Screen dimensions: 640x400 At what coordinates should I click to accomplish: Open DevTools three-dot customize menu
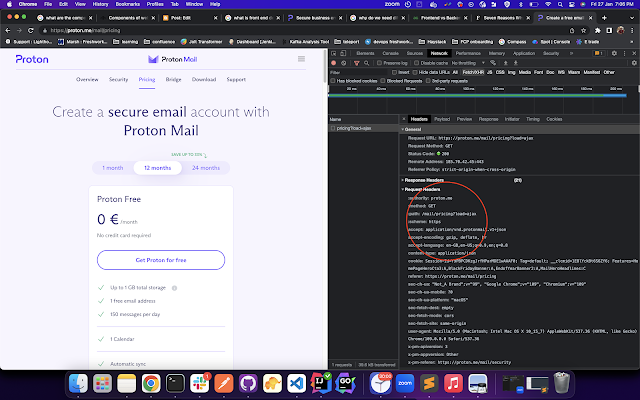[624, 53]
